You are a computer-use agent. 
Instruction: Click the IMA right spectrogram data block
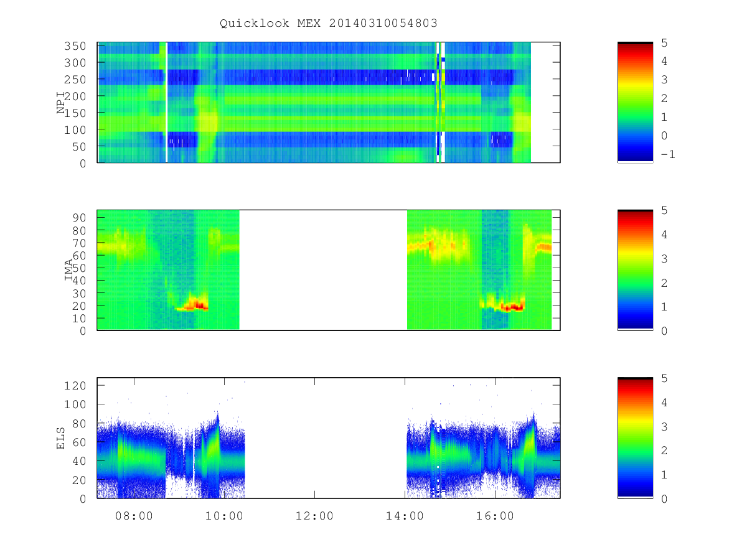[479, 269]
